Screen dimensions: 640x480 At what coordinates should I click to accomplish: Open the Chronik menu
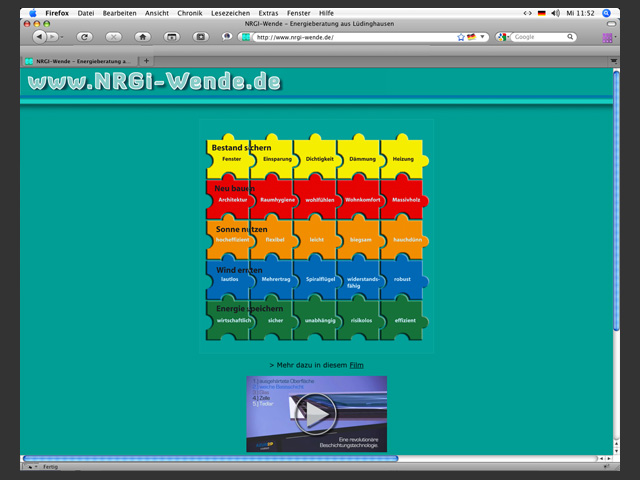pos(190,13)
